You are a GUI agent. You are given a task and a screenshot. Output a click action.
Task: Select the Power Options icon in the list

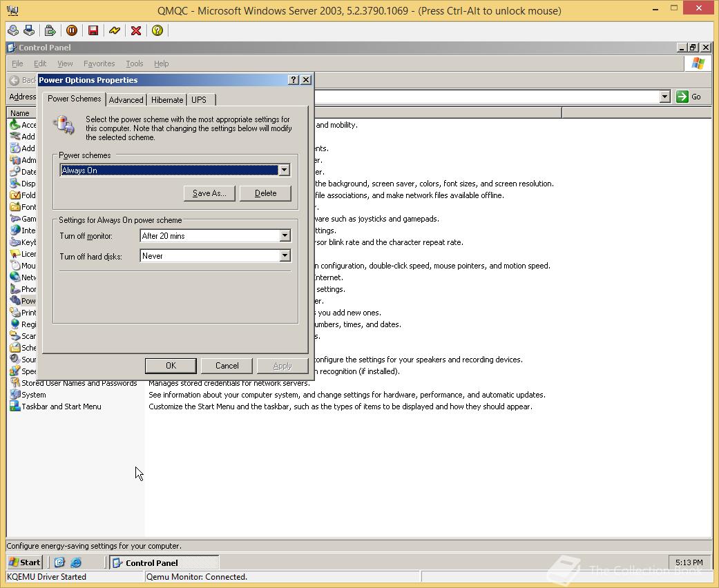click(15, 301)
